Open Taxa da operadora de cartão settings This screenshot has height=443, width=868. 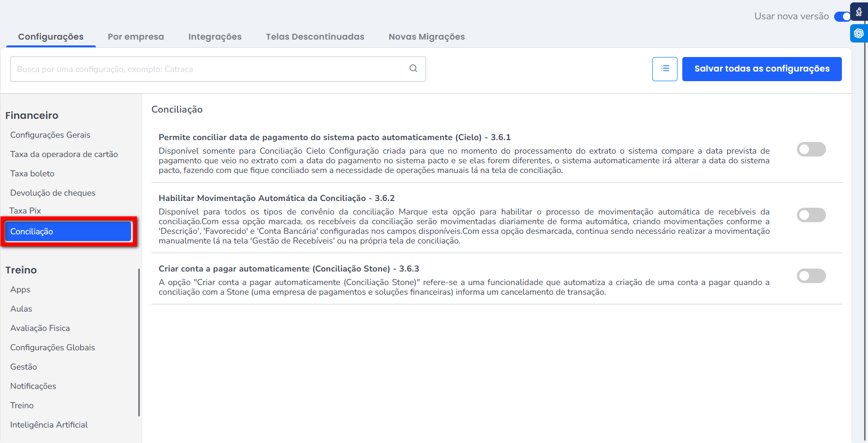64,154
